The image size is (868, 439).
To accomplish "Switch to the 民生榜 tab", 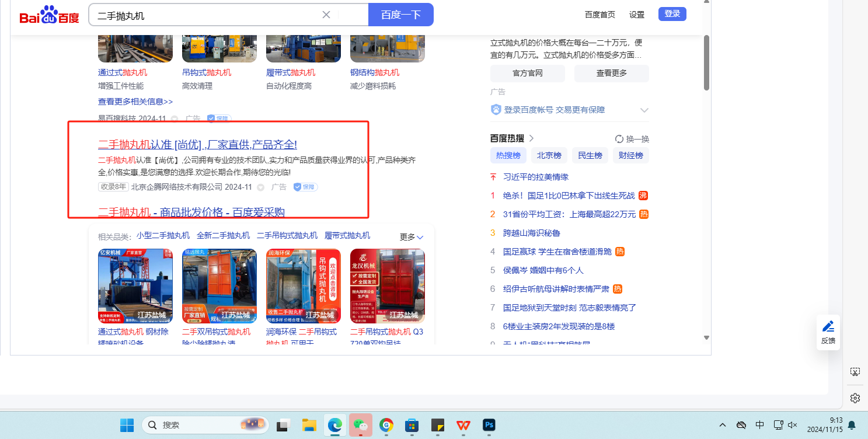I will 590,155.
